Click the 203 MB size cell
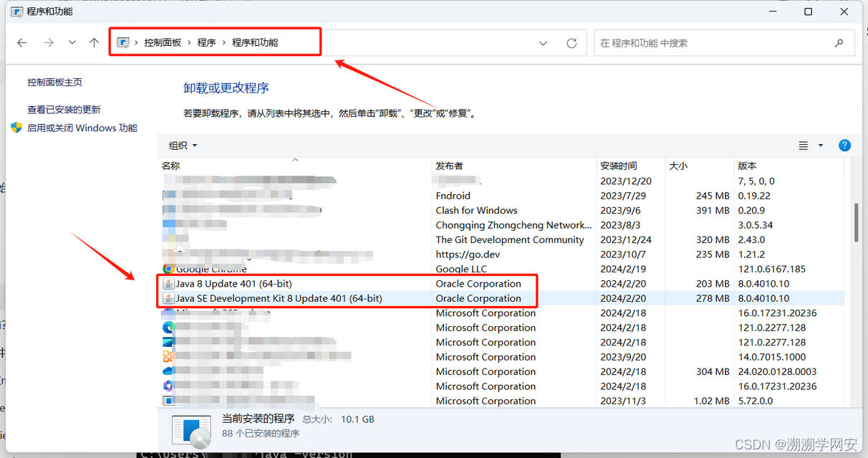 (x=713, y=284)
